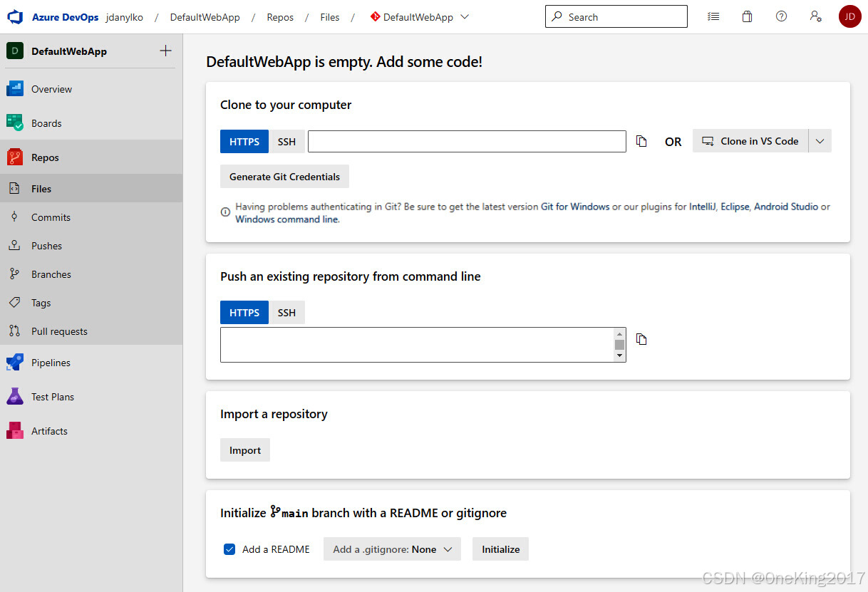Select Repos in the sidebar
Image resolution: width=868 pixels, height=592 pixels.
point(91,157)
